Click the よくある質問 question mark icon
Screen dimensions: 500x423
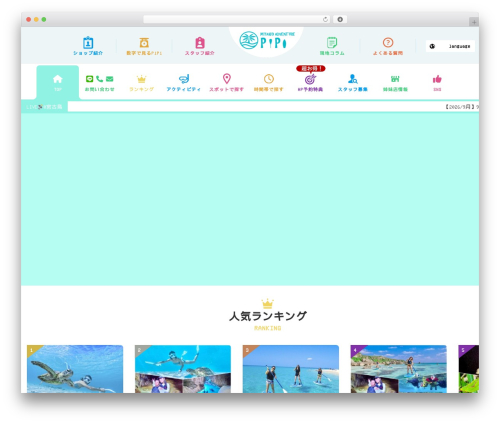point(388,43)
